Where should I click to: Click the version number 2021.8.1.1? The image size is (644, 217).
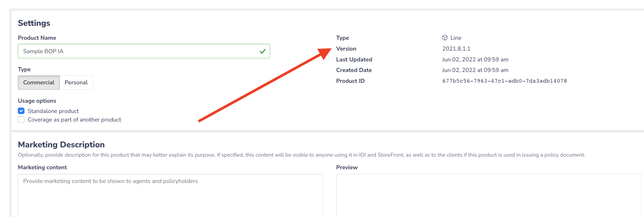click(456, 49)
